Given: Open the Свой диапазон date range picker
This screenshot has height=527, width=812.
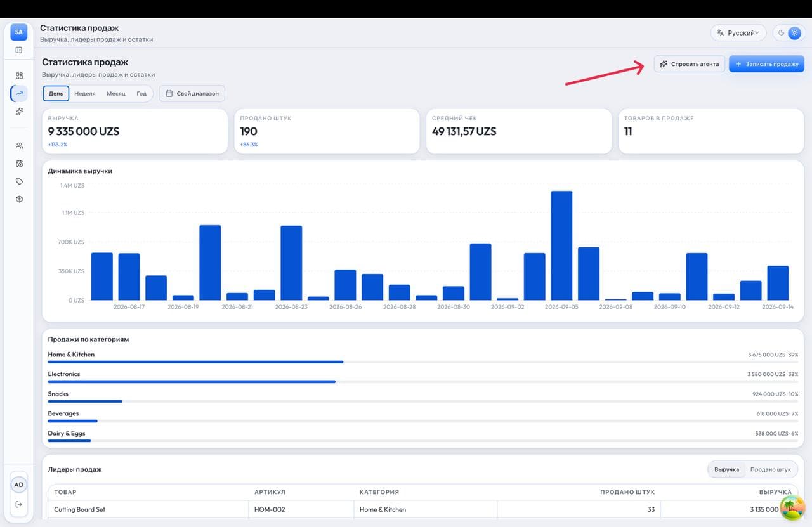Looking at the screenshot, I should click(x=192, y=93).
